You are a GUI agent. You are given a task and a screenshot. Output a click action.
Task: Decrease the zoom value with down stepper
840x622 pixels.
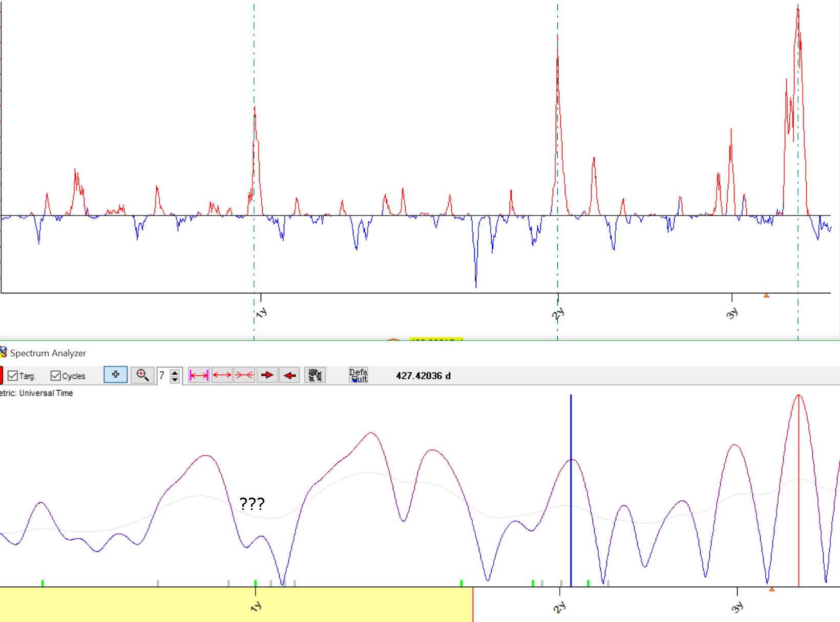pos(175,379)
